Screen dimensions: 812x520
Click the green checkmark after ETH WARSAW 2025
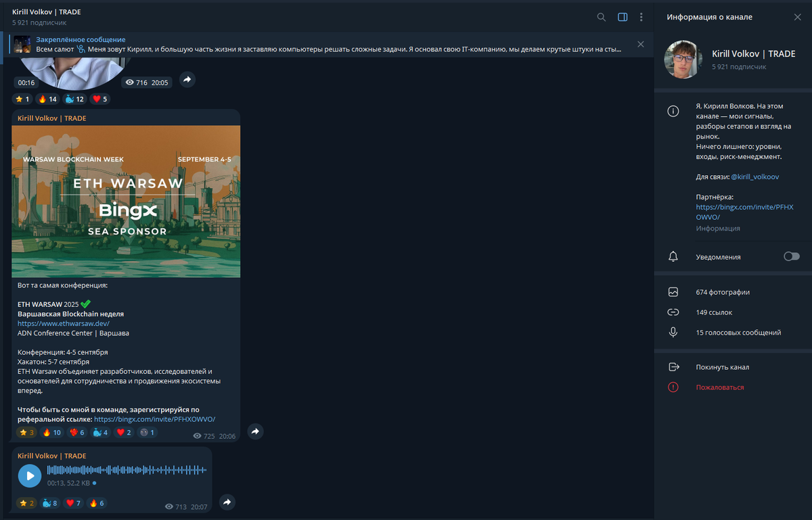pos(85,304)
